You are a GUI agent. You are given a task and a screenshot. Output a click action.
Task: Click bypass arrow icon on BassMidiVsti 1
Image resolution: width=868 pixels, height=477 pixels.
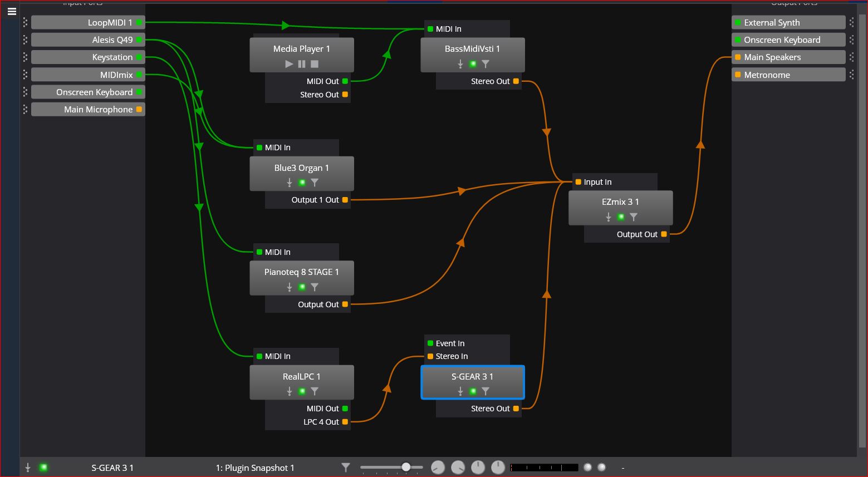click(460, 64)
